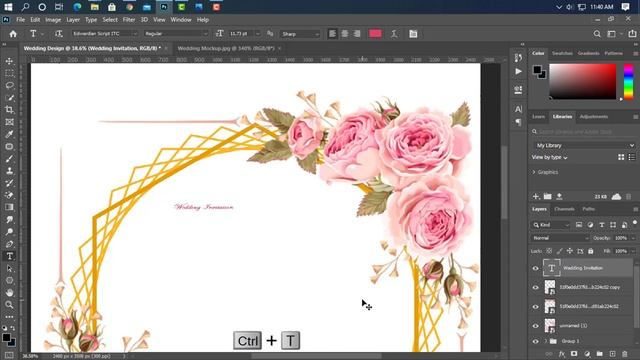Select the Frame tool
This screenshot has width=640, height=360.
tap(9, 122)
